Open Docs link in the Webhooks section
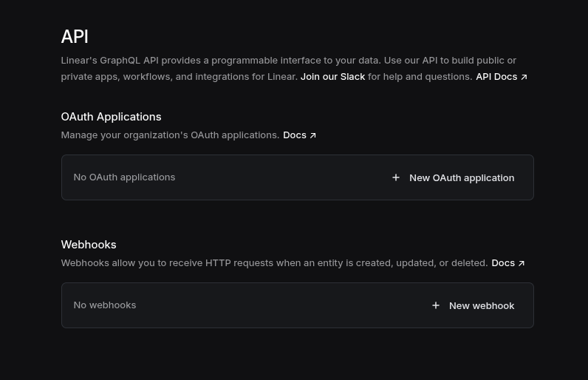The width and height of the screenshot is (588, 380). point(502,262)
